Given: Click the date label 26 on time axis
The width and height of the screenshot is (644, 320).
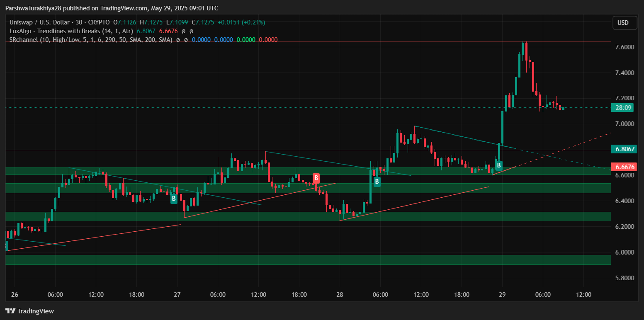Looking at the screenshot, I should (x=15, y=295).
